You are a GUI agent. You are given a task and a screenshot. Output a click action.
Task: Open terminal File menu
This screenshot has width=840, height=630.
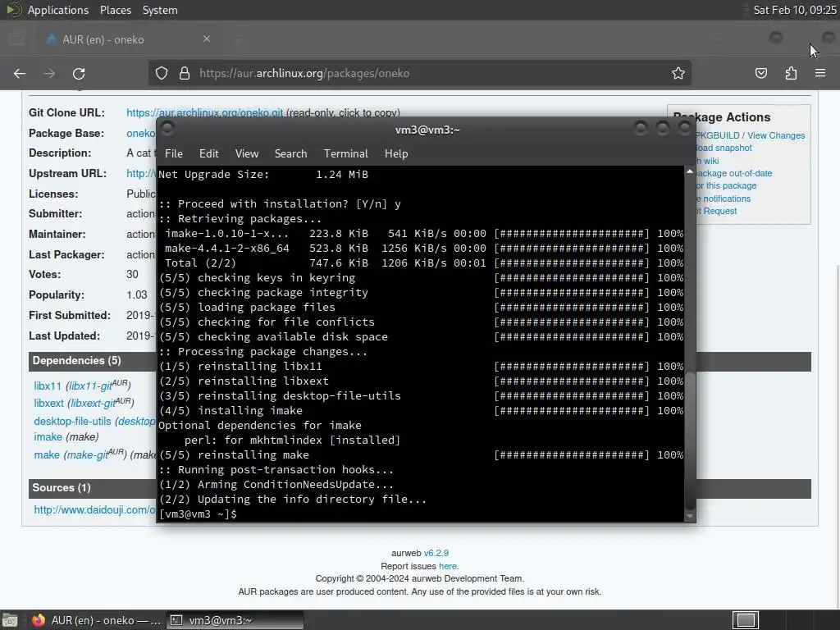click(x=174, y=153)
